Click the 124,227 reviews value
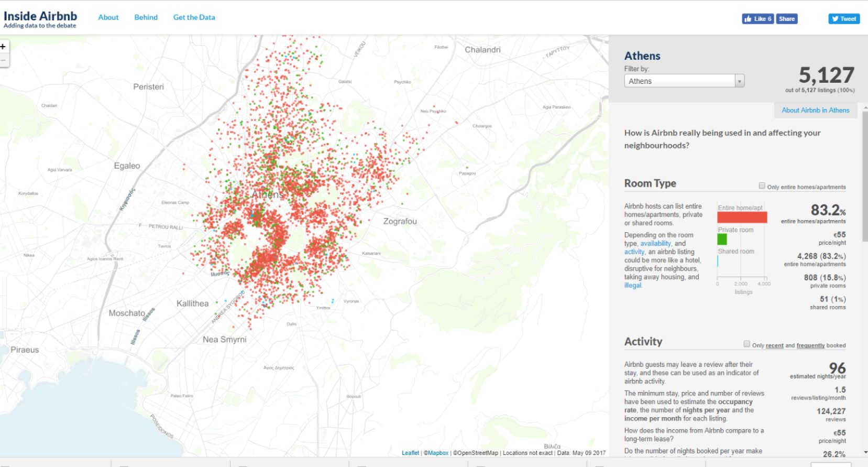The image size is (868, 467). [x=831, y=411]
